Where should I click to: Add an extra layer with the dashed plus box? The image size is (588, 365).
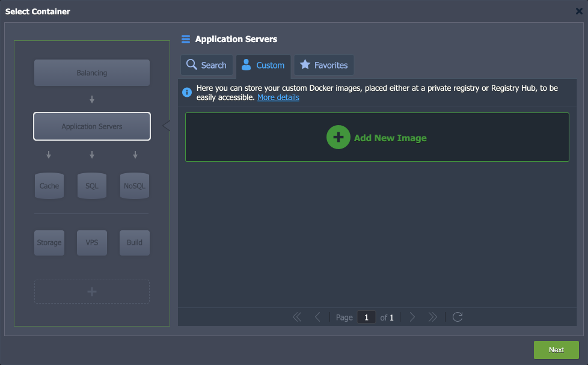pos(92,292)
